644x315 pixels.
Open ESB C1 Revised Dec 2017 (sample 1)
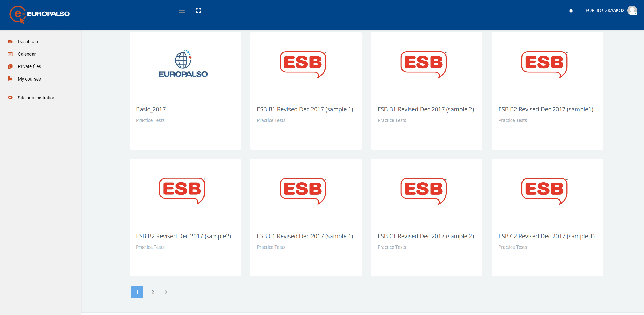305,236
